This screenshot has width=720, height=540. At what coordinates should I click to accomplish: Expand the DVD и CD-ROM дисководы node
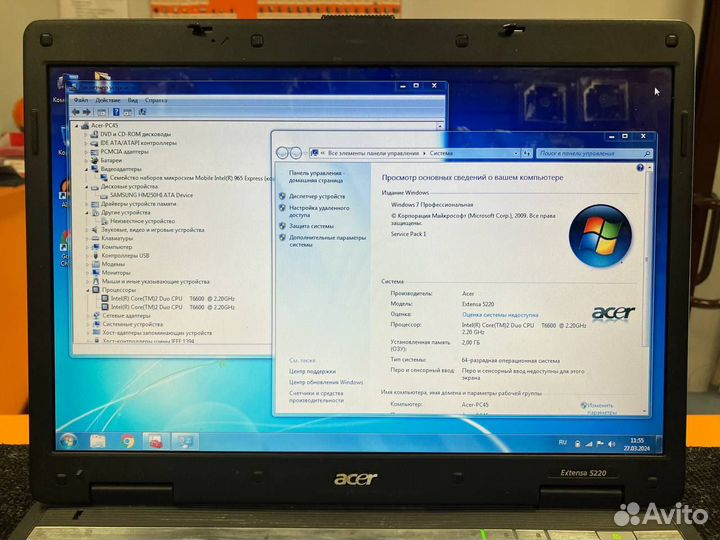86,135
